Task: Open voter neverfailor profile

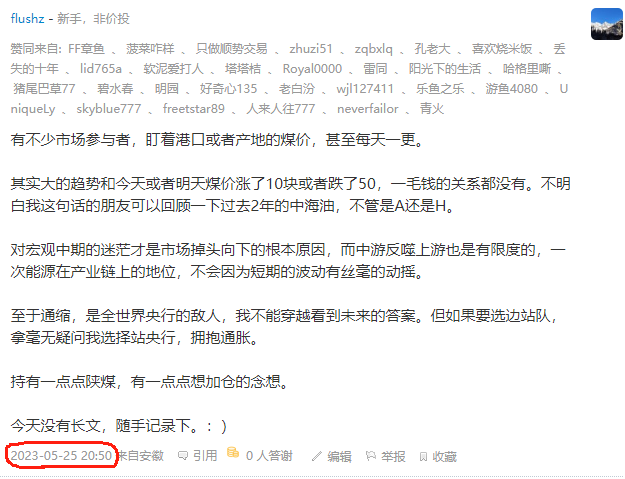Action: click(368, 108)
